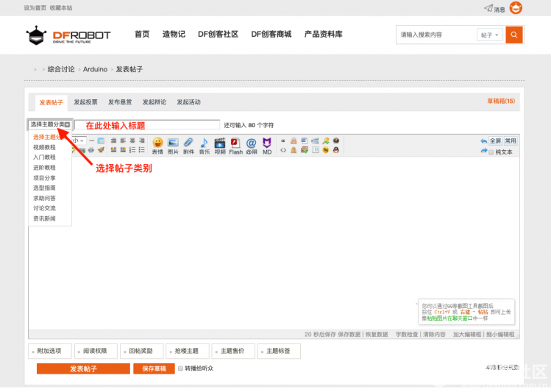Expand the 主题售价 section
This screenshot has height=392, width=551.
[x=233, y=351]
